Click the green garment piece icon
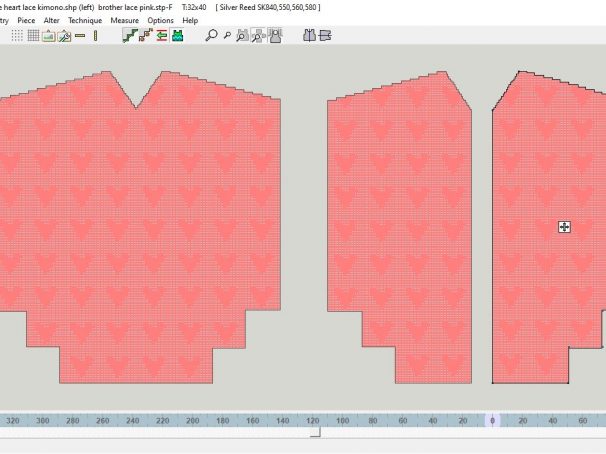 [x=177, y=35]
